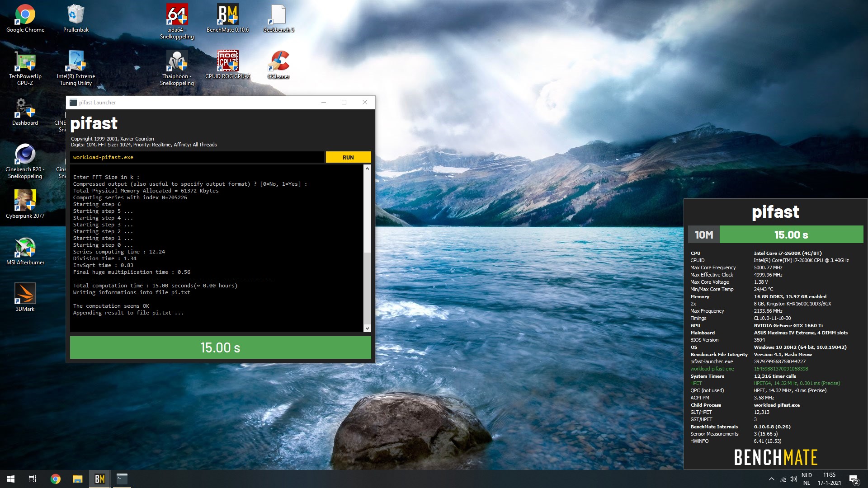Click the HPET timer row label
Image resolution: width=868 pixels, height=488 pixels.
pos(696,383)
